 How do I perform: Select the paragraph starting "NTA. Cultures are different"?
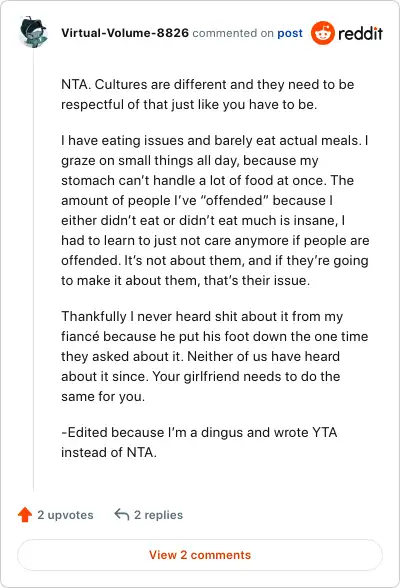(208, 94)
